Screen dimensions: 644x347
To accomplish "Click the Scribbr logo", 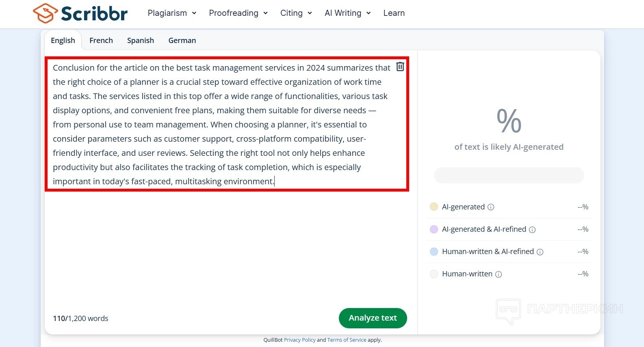I will tap(80, 13).
